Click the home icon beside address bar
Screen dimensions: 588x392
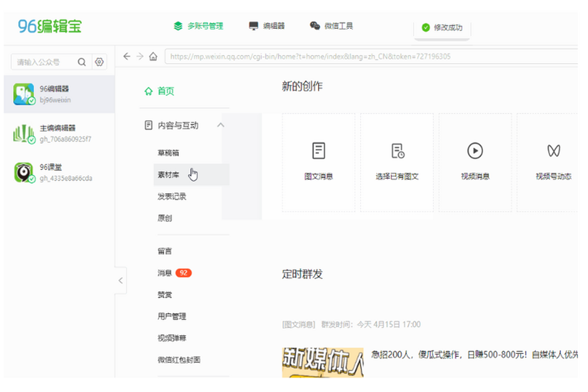click(153, 56)
